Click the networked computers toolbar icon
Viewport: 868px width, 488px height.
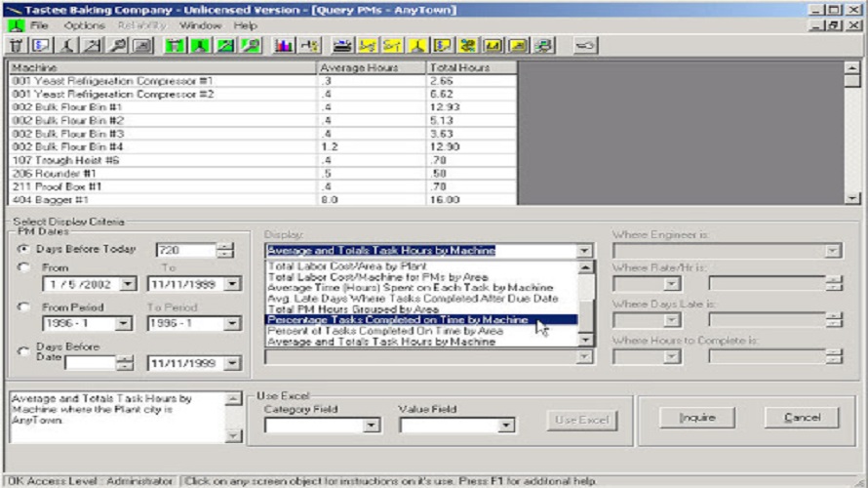pos(544,46)
